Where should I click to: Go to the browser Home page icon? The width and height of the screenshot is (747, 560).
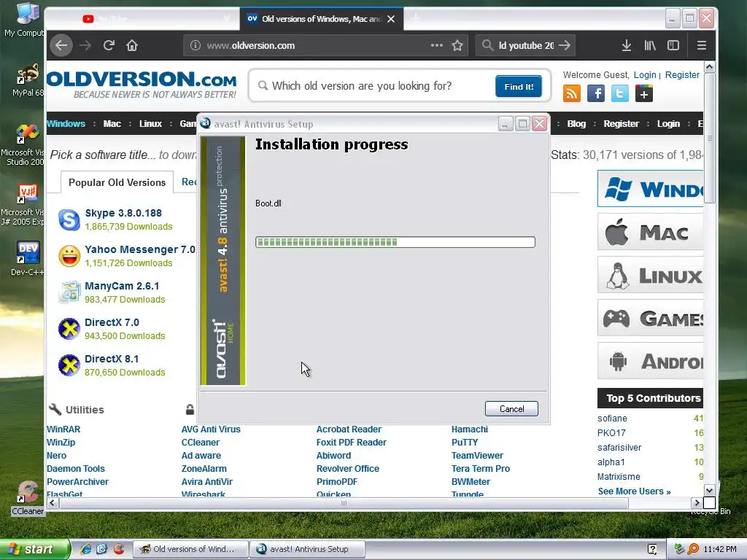click(132, 45)
